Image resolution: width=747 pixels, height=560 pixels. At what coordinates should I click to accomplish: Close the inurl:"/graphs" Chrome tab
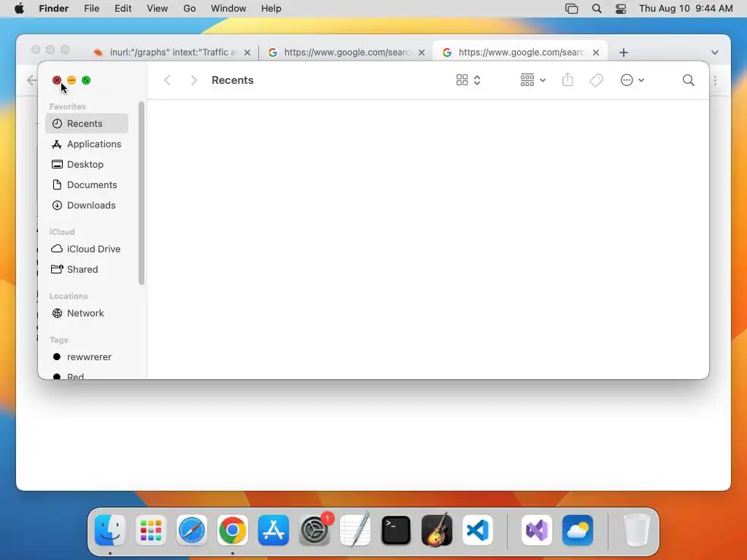pyautogui.click(x=247, y=52)
